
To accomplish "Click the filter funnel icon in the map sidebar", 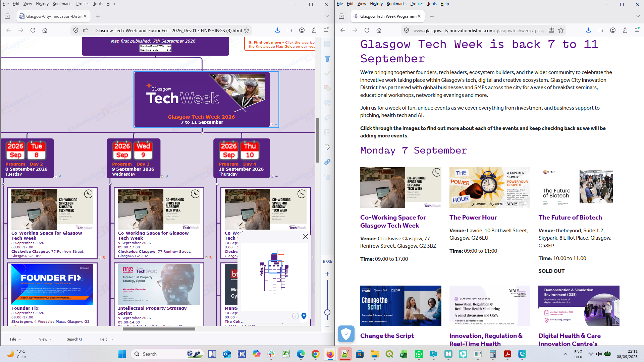I will click(x=327, y=59).
